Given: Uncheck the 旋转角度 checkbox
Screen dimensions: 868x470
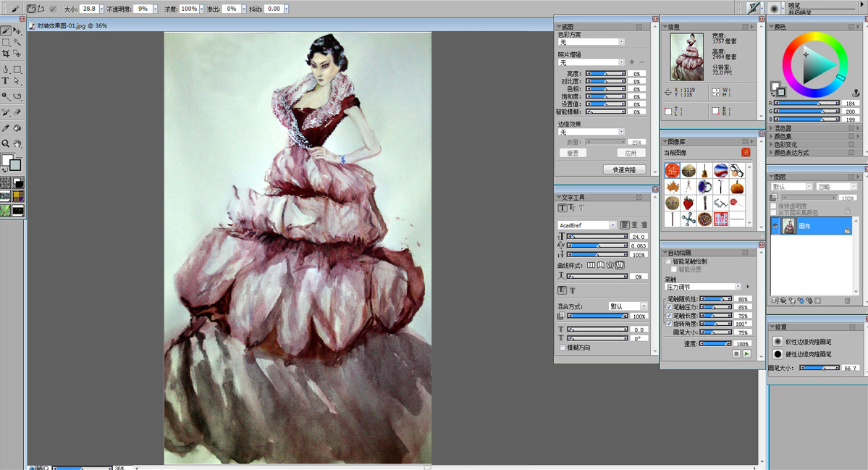Looking at the screenshot, I should click(669, 324).
